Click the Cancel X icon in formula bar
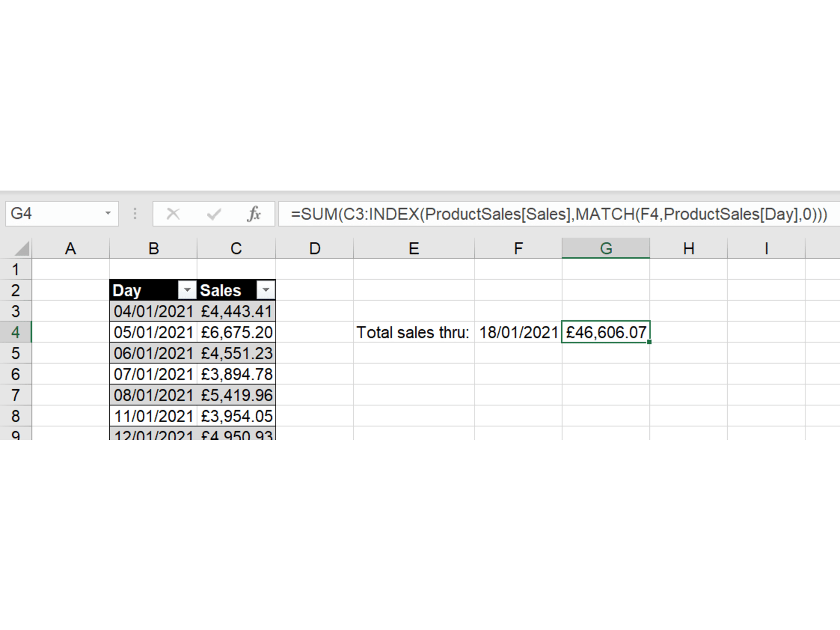 (173, 214)
